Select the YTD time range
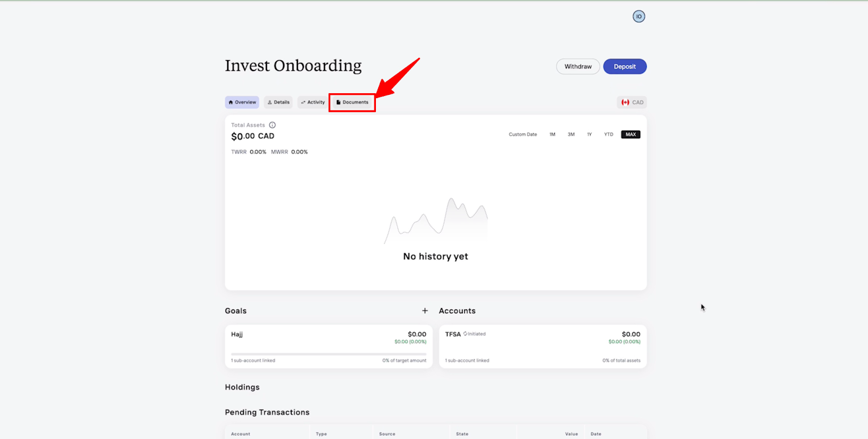Screen dimensions: 868x439 click(609, 134)
